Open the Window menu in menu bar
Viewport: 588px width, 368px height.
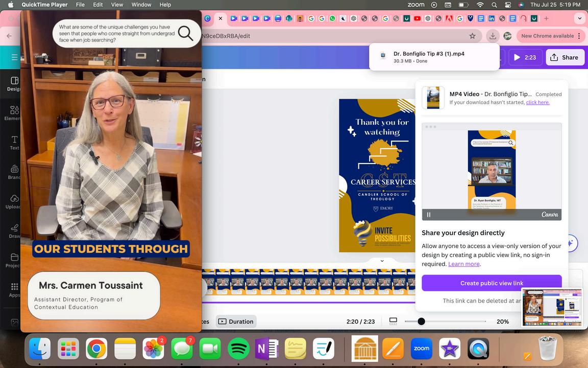[x=141, y=5]
